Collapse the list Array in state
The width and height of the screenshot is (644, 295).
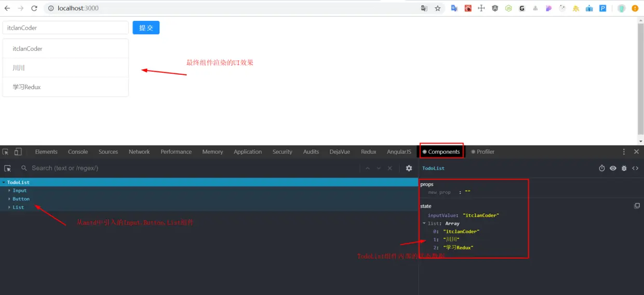pyautogui.click(x=424, y=223)
